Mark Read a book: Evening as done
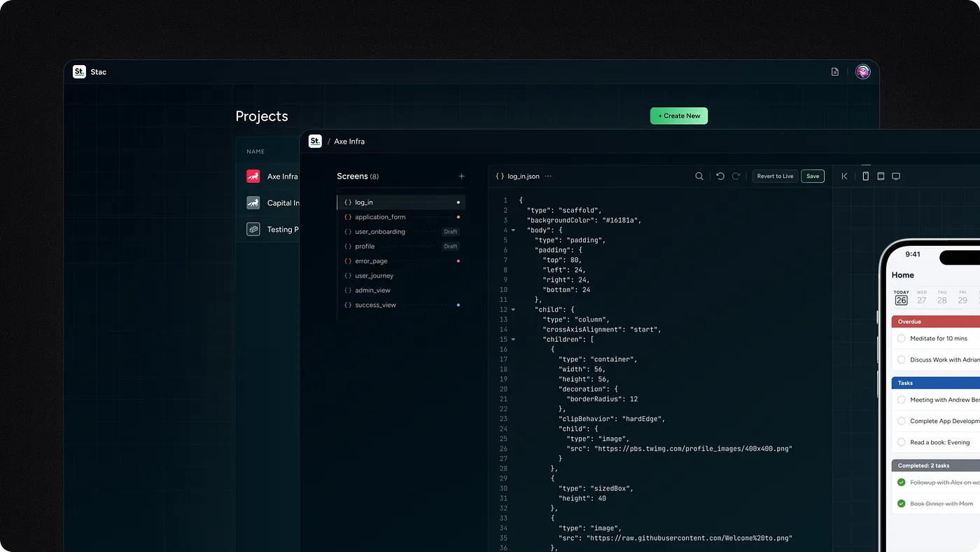This screenshot has width=980, height=552. click(x=900, y=442)
